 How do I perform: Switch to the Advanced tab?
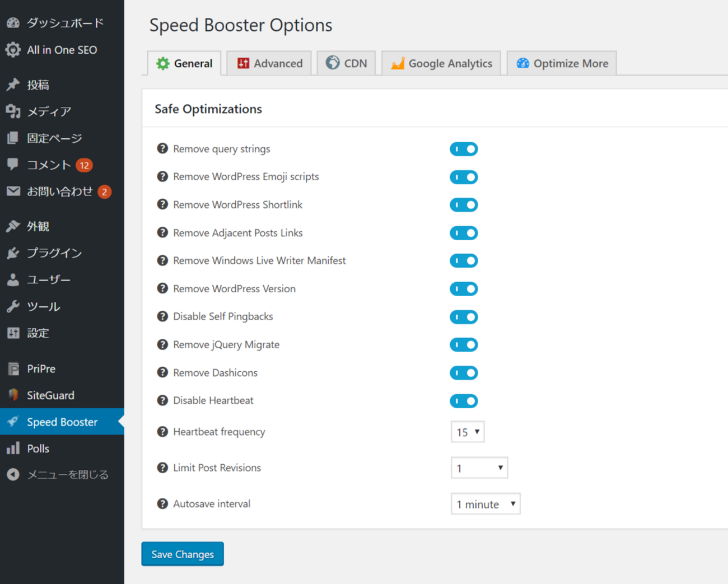click(x=270, y=63)
